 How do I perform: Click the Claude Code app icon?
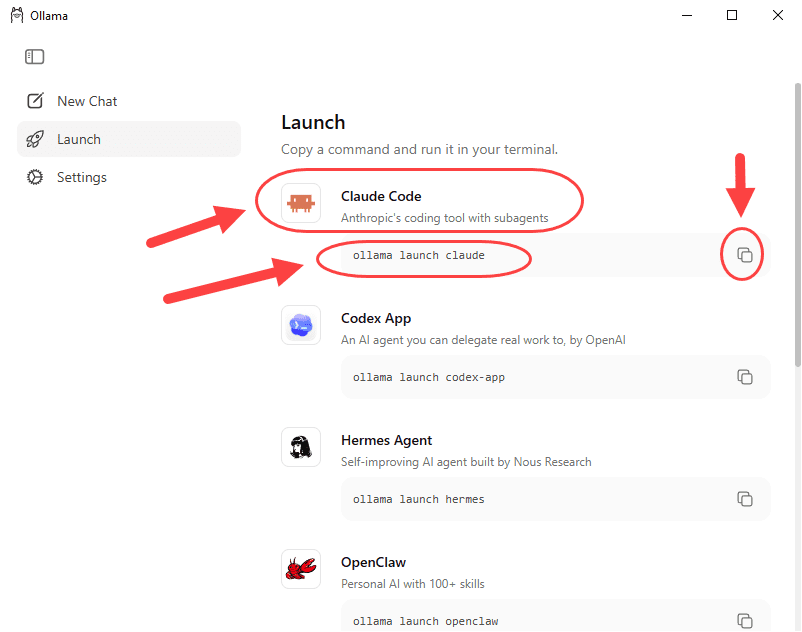point(301,203)
